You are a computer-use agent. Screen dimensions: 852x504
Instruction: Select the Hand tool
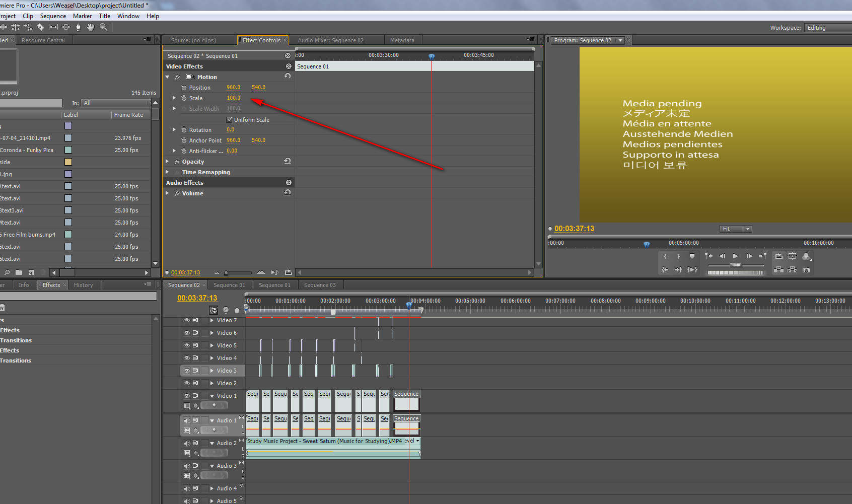click(91, 27)
